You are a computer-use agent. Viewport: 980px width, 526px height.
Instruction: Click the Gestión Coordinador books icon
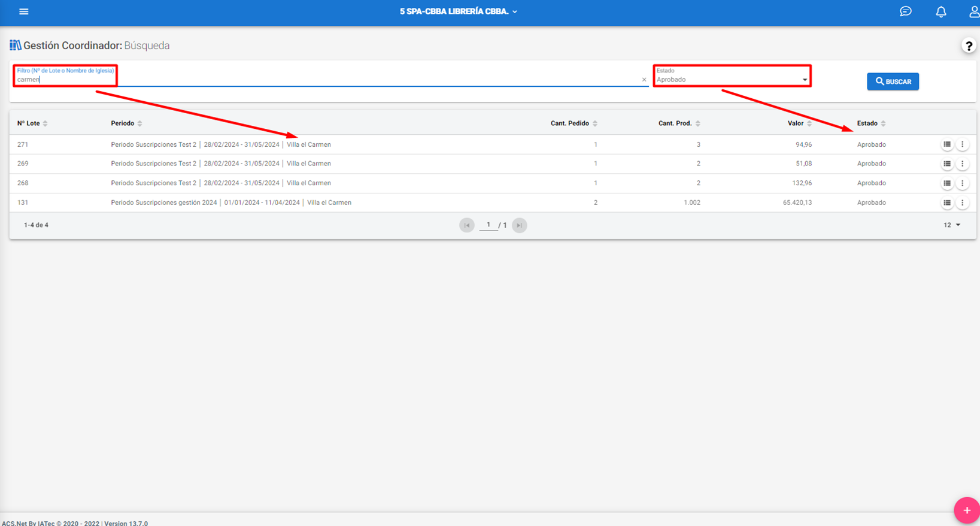click(16, 46)
